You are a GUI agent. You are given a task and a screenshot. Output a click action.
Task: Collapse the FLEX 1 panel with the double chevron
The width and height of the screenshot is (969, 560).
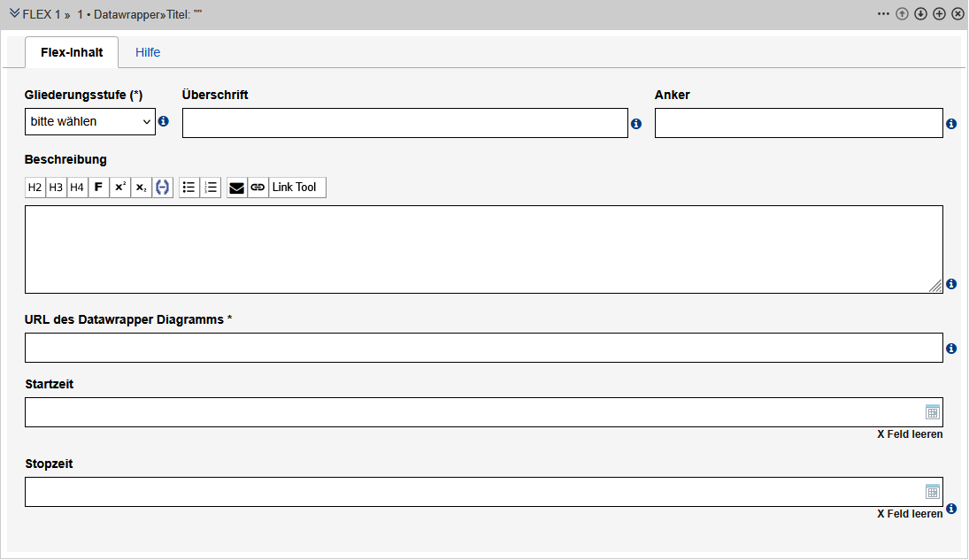point(14,14)
